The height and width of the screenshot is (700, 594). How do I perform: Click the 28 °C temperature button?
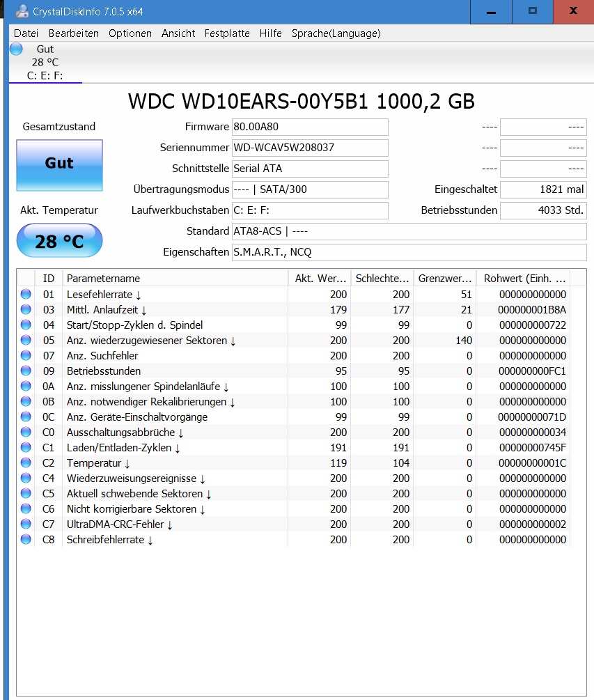coord(59,240)
